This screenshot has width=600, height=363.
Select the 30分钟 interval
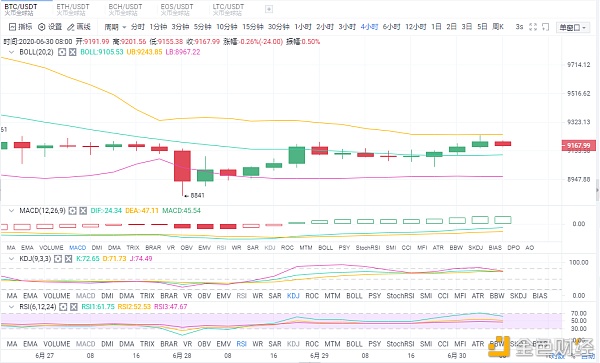279,27
